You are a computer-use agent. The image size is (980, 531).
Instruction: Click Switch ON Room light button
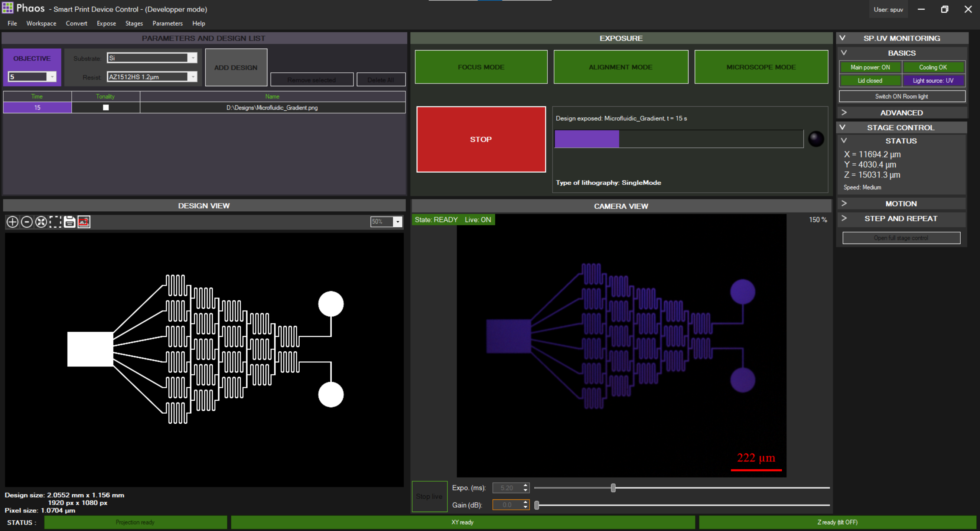(902, 96)
